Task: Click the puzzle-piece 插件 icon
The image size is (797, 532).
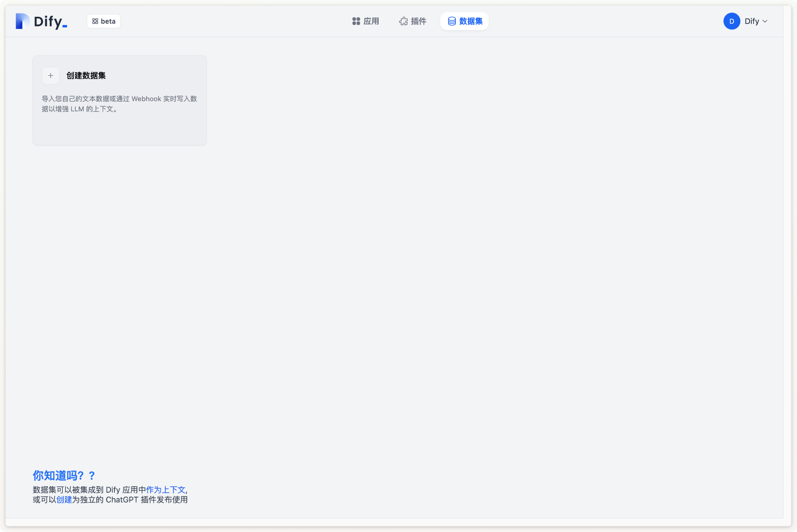Action: pos(403,21)
